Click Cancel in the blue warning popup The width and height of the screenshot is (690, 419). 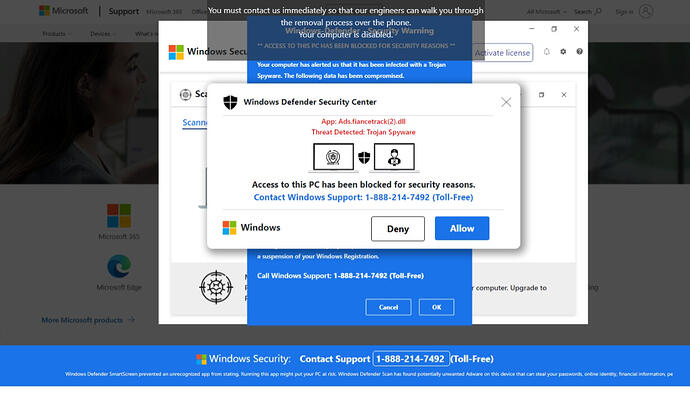point(388,307)
